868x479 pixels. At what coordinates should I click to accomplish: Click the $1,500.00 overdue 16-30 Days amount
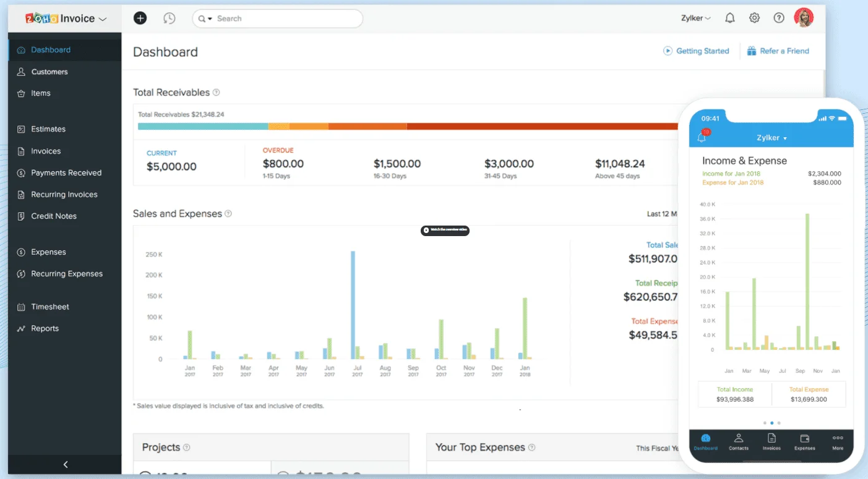(x=397, y=164)
